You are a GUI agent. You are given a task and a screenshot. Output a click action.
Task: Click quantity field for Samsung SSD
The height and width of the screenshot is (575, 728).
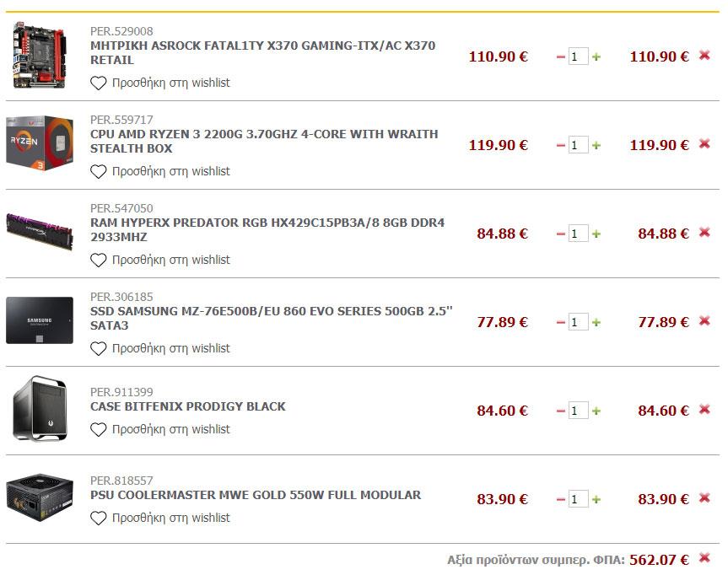(x=578, y=322)
